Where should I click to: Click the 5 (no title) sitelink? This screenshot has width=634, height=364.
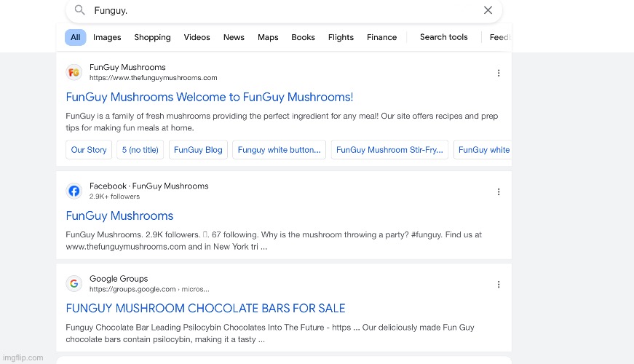(x=140, y=150)
